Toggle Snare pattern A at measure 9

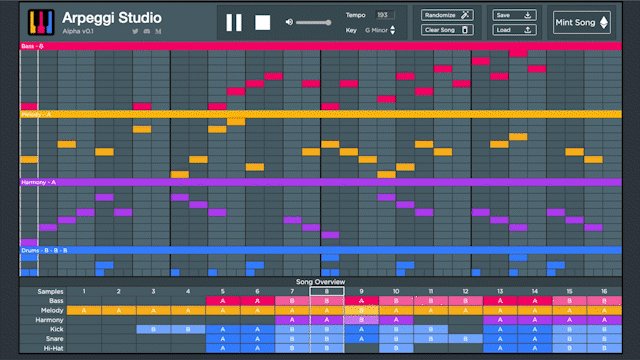click(x=361, y=339)
